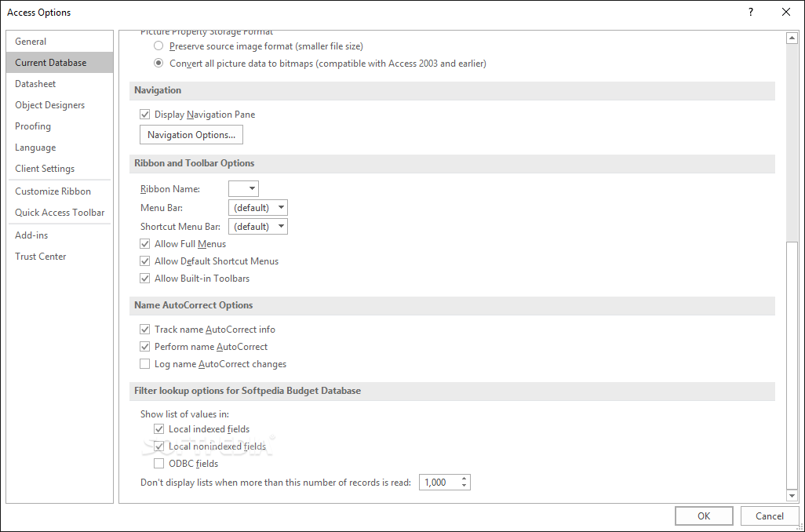This screenshot has height=532, width=805.
Task: Open the Help question mark icon
Action: [x=751, y=12]
